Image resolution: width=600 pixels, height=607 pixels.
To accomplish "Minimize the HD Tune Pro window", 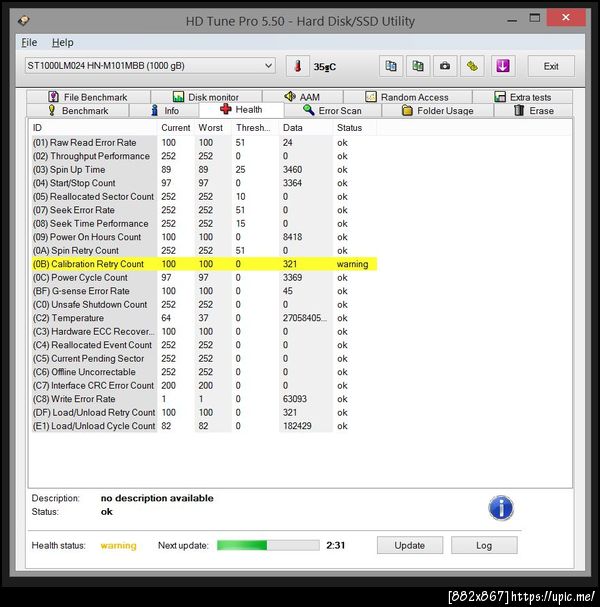I will [x=512, y=19].
